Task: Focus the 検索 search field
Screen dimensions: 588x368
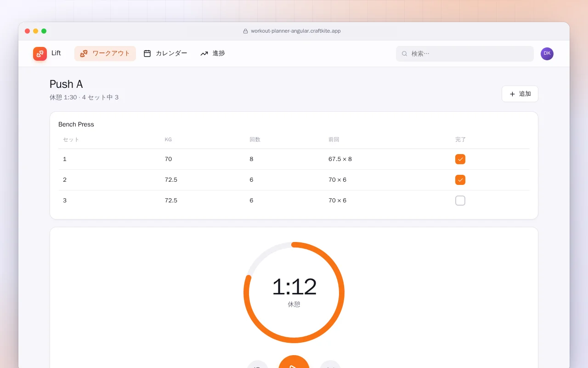Action: (x=465, y=54)
